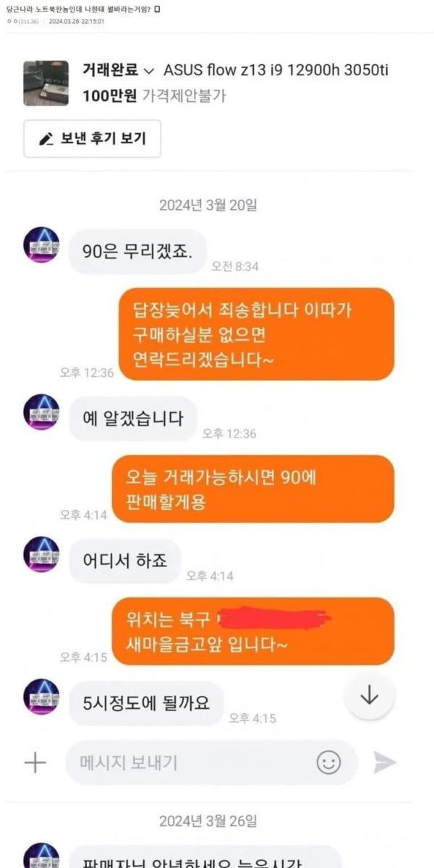
Task: Click the send arrow icon
Action: click(x=384, y=762)
